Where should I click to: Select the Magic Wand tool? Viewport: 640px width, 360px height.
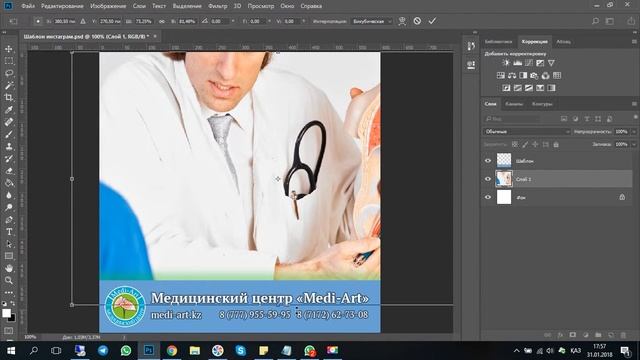tap(9, 85)
